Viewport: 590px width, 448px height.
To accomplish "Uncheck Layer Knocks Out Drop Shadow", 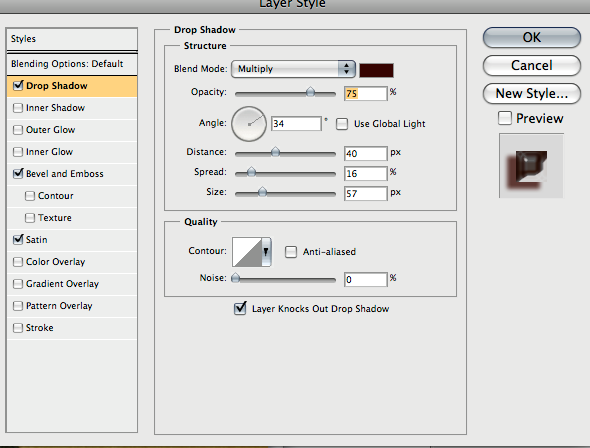I will 240,308.
